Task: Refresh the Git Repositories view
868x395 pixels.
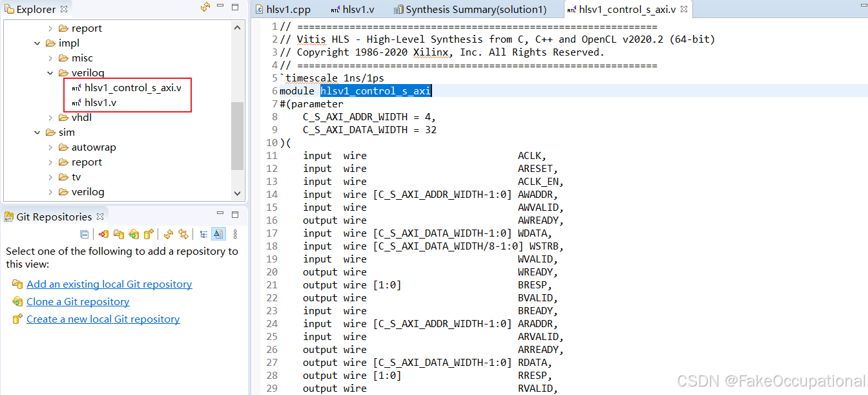Action: tap(168, 234)
